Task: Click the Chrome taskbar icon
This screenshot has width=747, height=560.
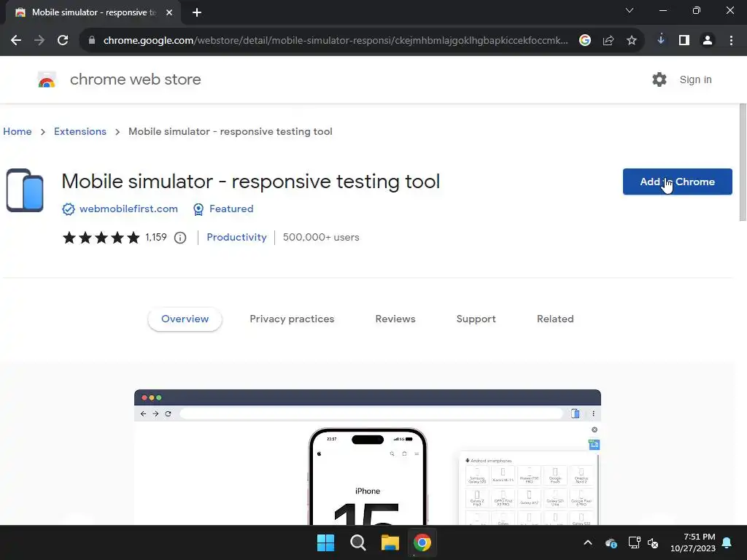Action: [422, 542]
